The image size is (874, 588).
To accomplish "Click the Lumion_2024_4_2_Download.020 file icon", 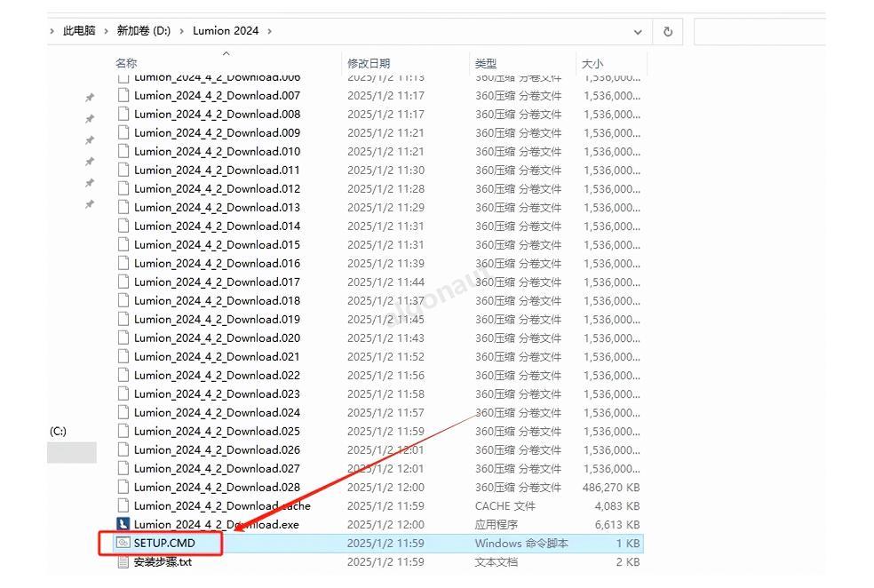I will 123,338.
